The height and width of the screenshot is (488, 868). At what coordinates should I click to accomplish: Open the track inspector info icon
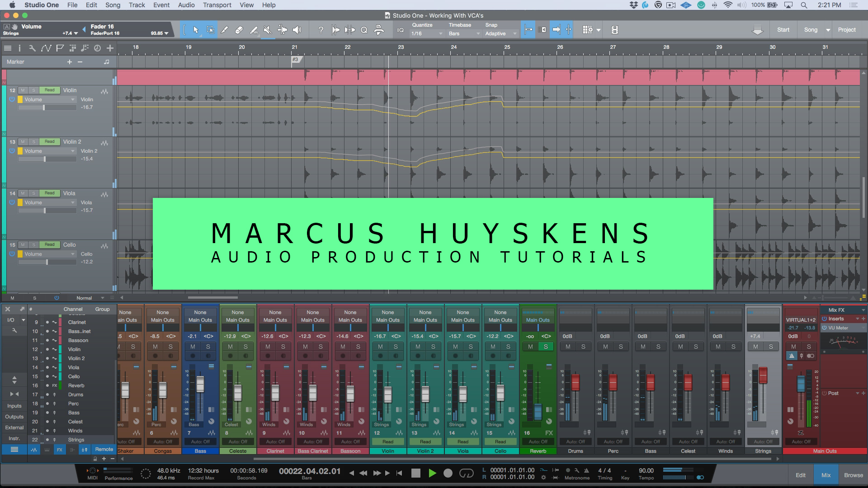(x=19, y=48)
